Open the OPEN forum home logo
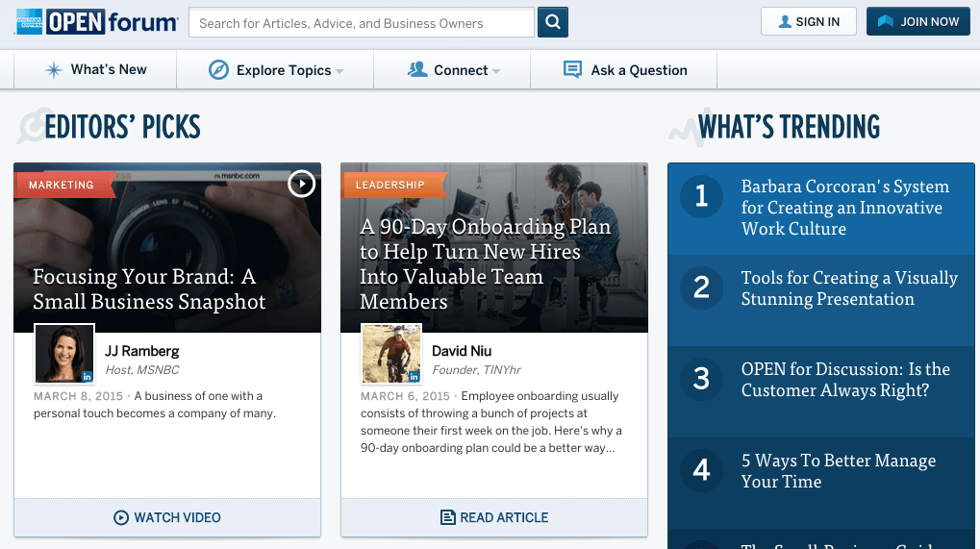 [97, 22]
